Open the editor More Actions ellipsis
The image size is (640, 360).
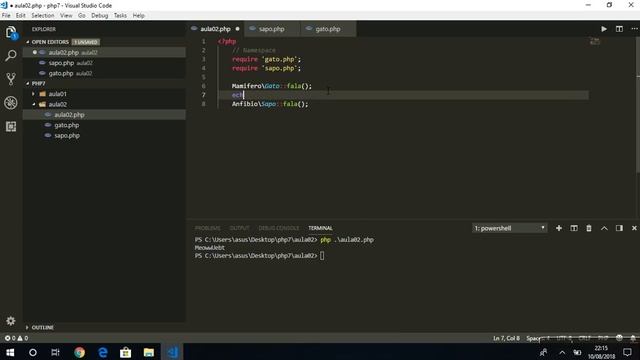click(634, 29)
